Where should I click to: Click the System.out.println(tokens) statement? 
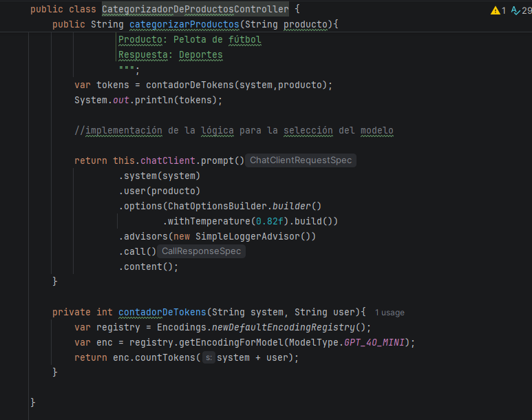click(x=148, y=100)
